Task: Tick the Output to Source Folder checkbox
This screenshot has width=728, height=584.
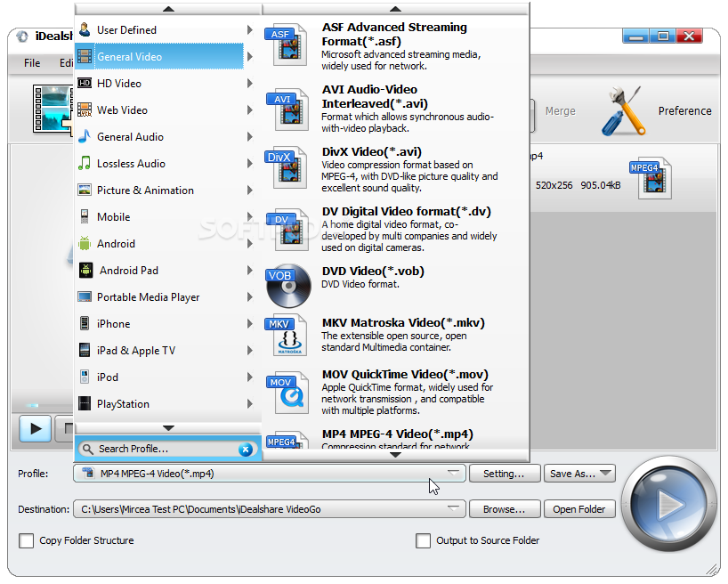Action: [423, 540]
